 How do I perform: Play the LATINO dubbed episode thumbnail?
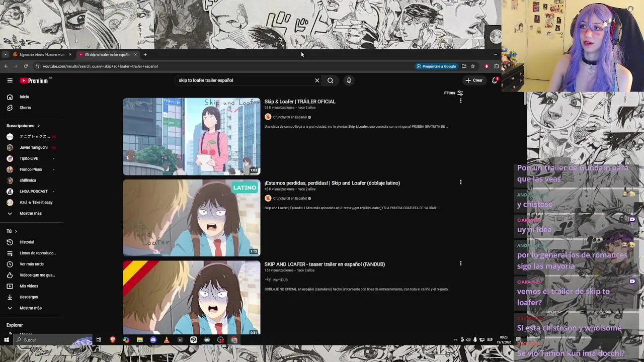coord(191,218)
